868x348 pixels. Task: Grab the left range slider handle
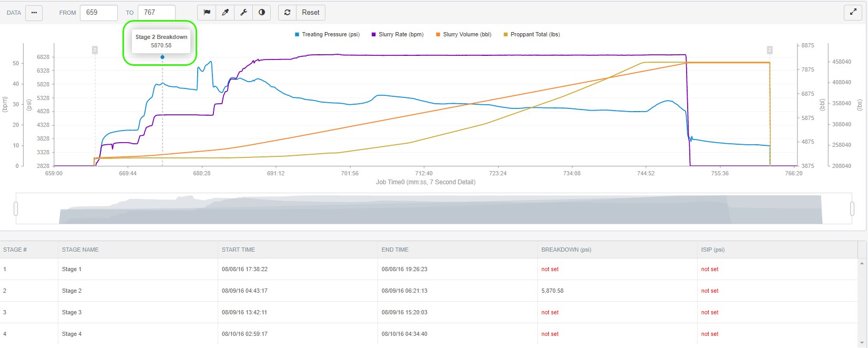[x=16, y=209]
